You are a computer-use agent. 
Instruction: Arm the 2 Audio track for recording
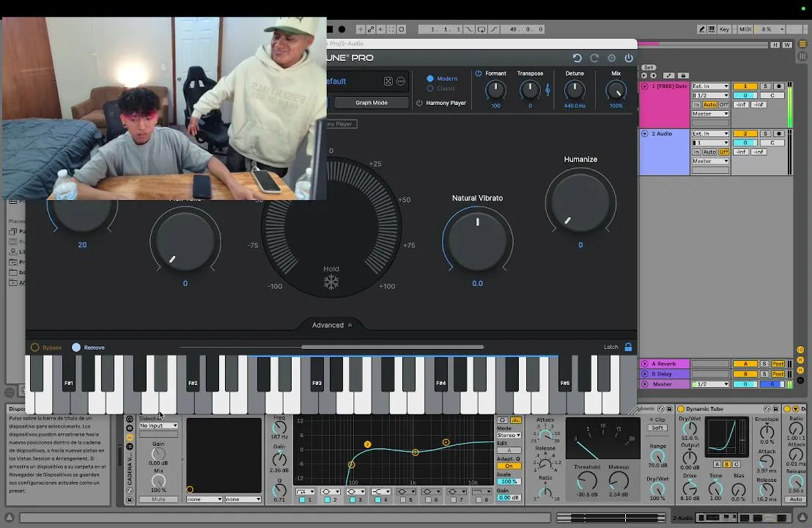778,133
